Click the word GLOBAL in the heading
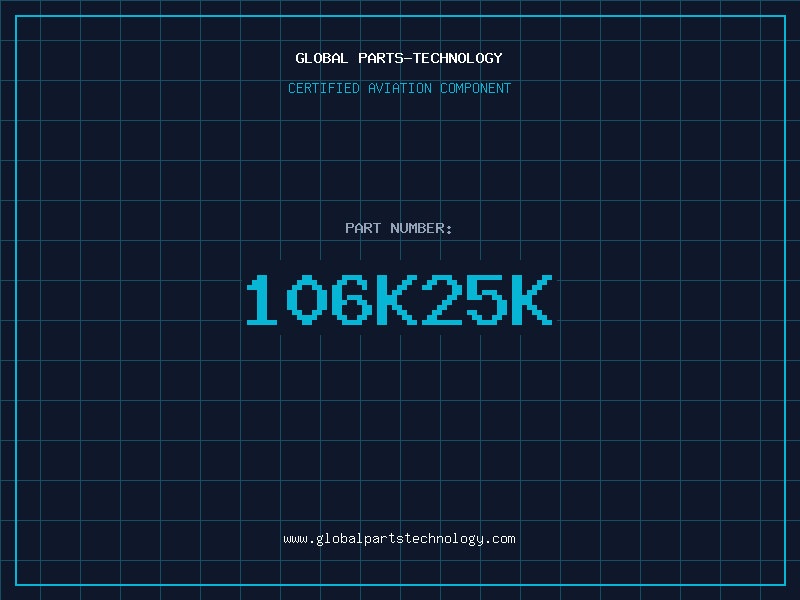This screenshot has height=600, width=800. [x=321, y=58]
